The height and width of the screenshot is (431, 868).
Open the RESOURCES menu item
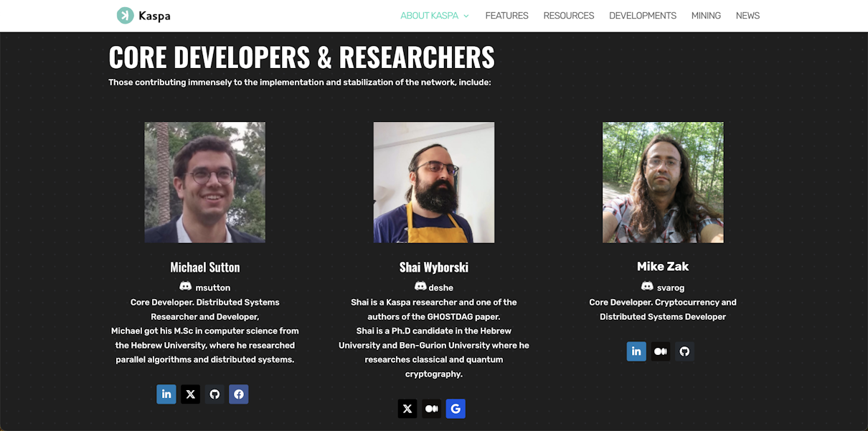tap(569, 16)
